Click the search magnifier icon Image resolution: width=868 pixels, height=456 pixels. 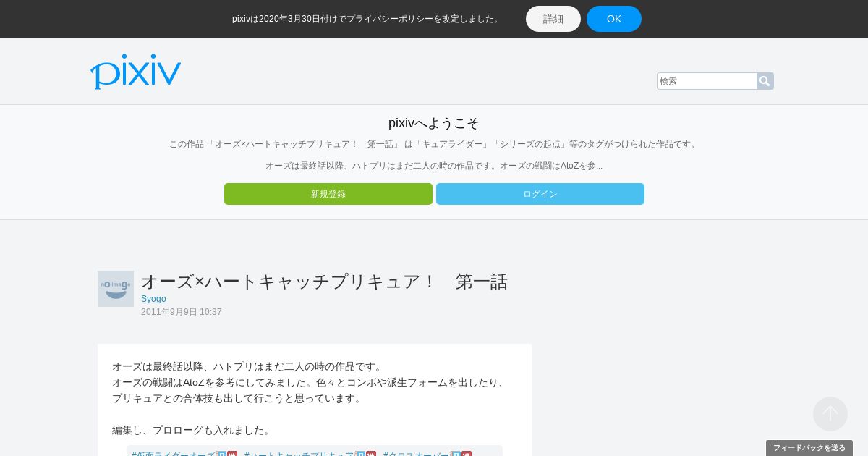coord(765,81)
